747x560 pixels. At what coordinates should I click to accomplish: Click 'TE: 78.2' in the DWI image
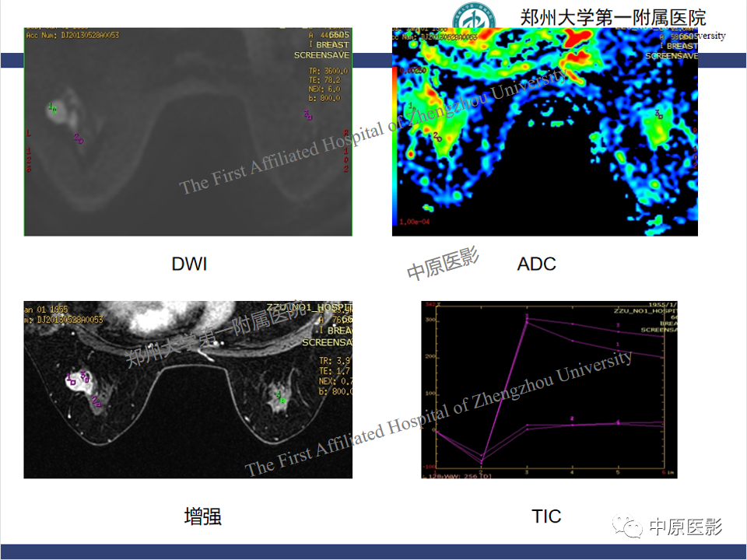pyautogui.click(x=325, y=80)
